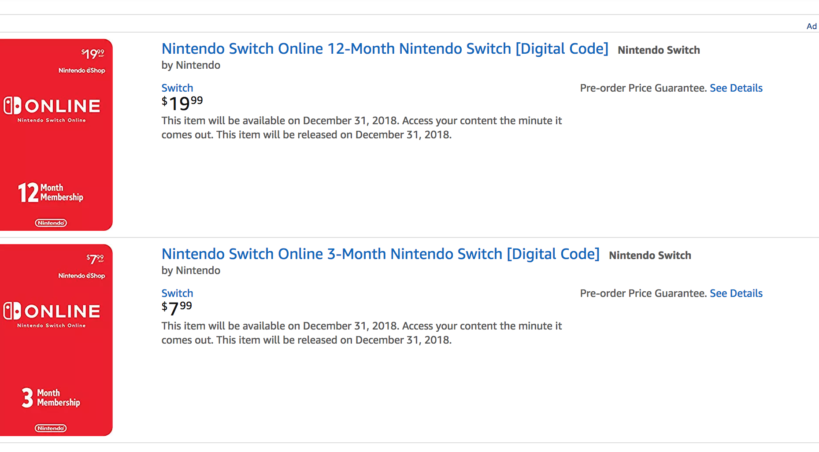The image size is (819, 452).
Task: Click "by Nintendo" under the 3-Month title
Action: (x=191, y=270)
